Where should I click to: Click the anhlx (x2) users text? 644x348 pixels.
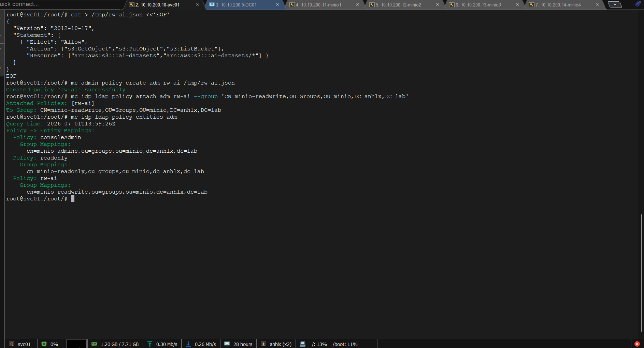[x=281, y=344]
